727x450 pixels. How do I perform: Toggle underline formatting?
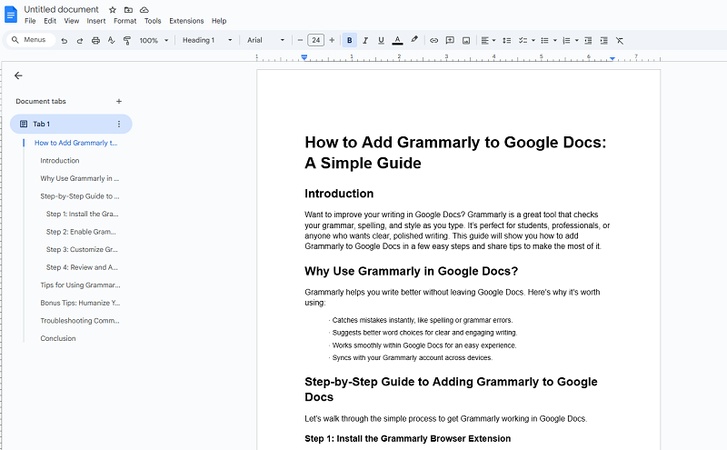[x=381, y=41]
